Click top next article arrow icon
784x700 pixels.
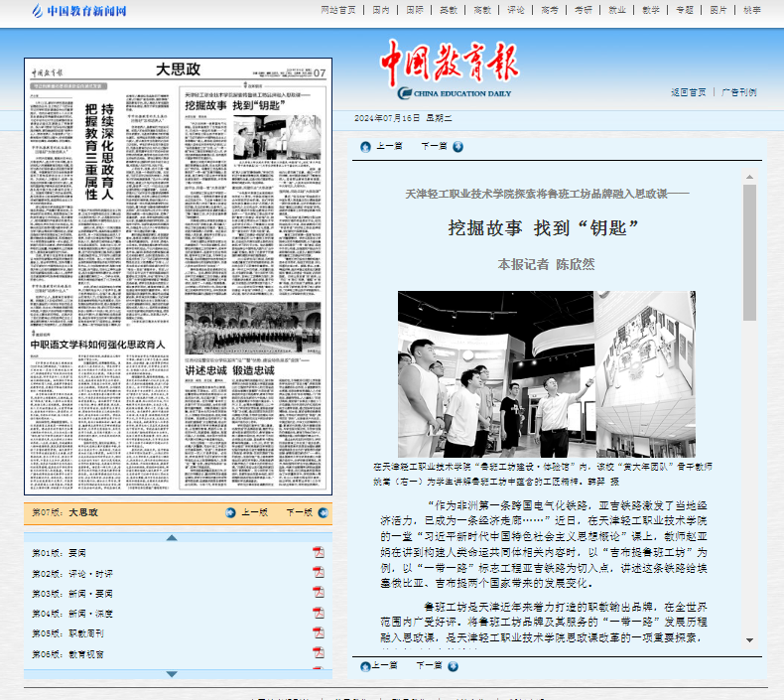pos(457,146)
